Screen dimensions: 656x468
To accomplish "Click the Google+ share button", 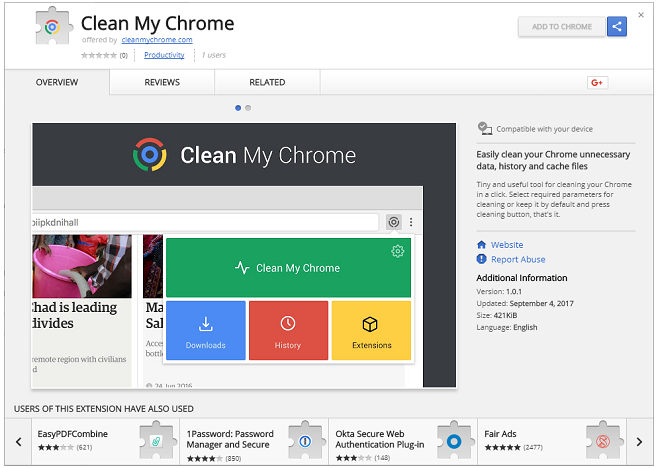I will tap(597, 82).
